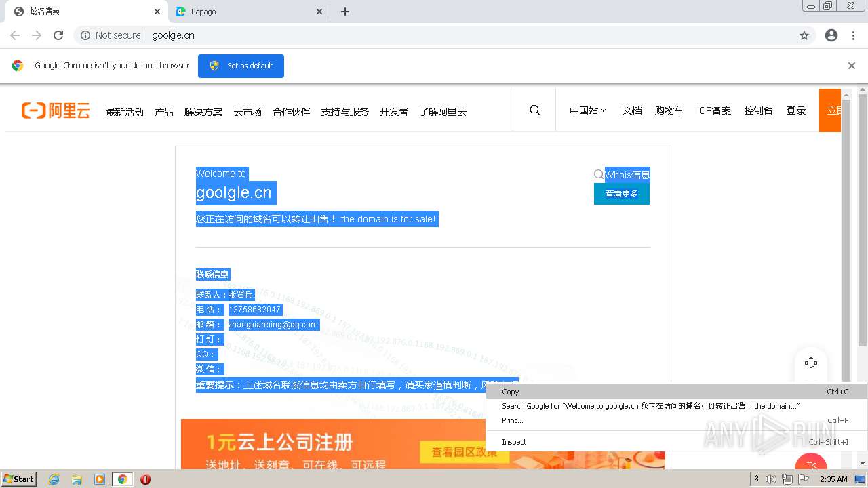Switch to the Papago tab
The image size is (868, 488).
click(248, 12)
